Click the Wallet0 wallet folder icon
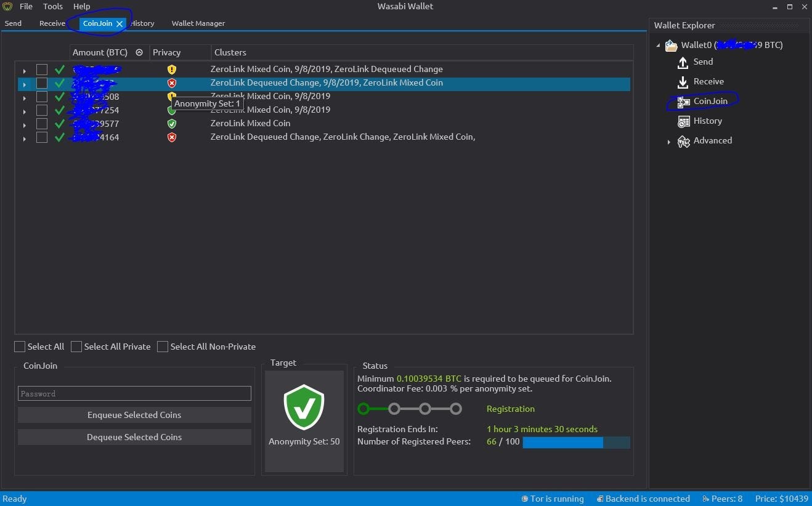Viewport: 812px width, 506px height. pos(672,45)
